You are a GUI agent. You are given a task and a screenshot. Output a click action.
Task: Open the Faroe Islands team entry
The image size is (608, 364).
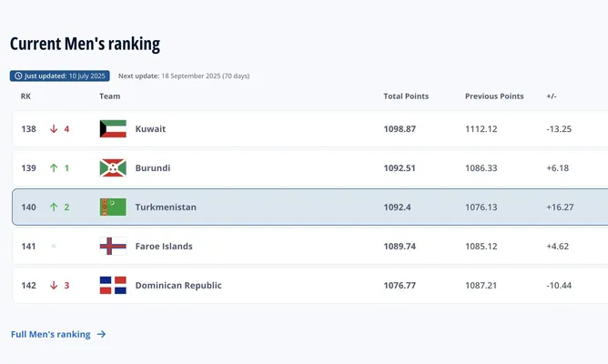[x=164, y=247]
